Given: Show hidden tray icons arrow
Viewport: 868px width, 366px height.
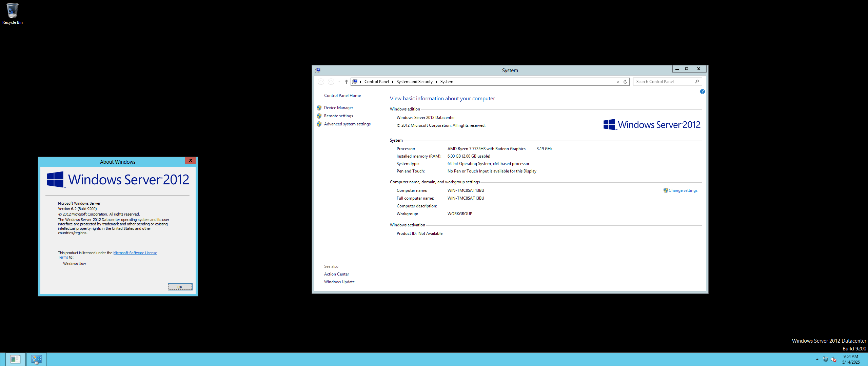Looking at the screenshot, I should (817, 359).
